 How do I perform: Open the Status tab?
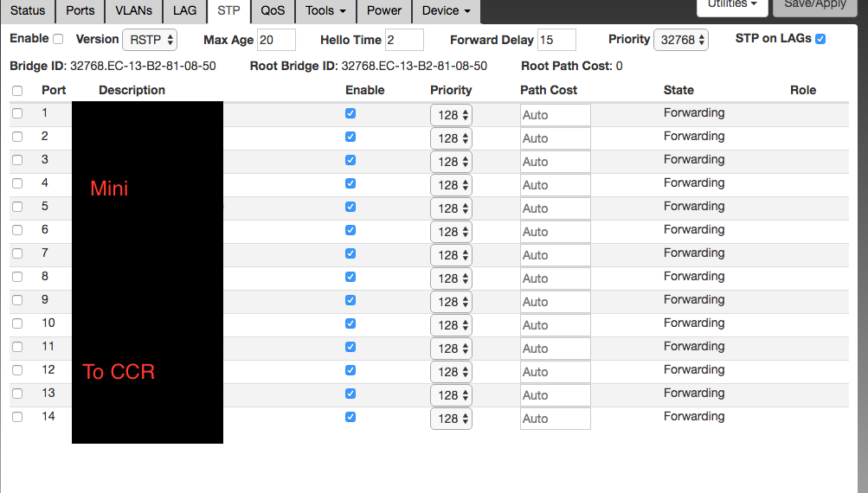[28, 10]
